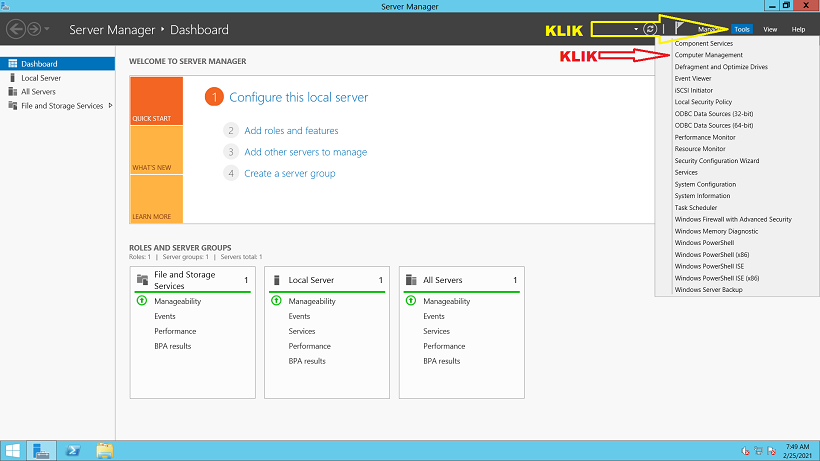Screen dimensions: 820x461
Task: Click the Dashboard sidebar icon
Action: coord(13,64)
